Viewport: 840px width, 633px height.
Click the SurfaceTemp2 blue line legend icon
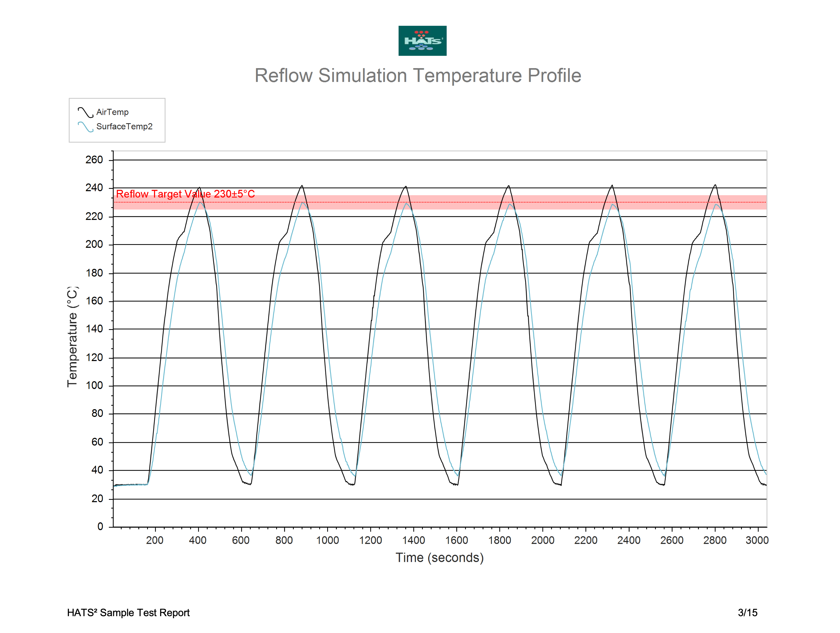(85, 127)
